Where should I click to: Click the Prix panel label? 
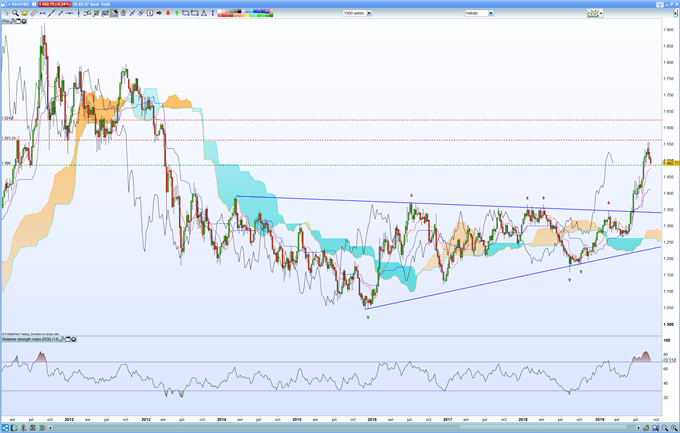coord(6,21)
